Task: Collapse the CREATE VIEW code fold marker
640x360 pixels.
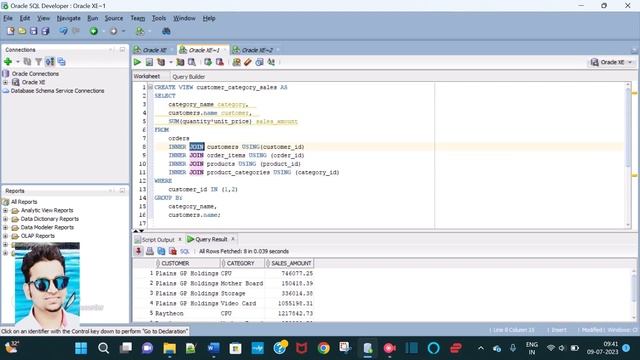Action: point(150,87)
